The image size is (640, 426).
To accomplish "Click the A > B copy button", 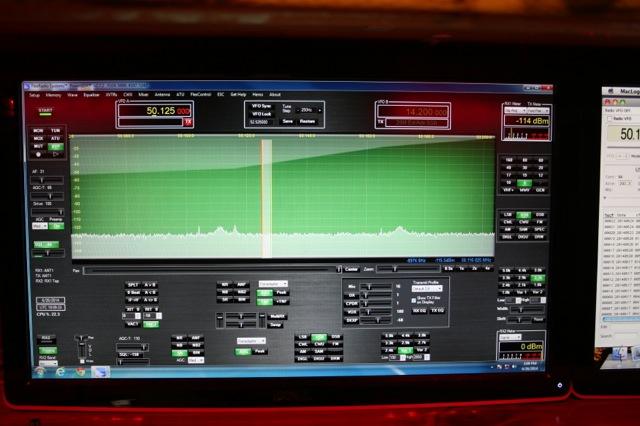I will pos(150,285).
